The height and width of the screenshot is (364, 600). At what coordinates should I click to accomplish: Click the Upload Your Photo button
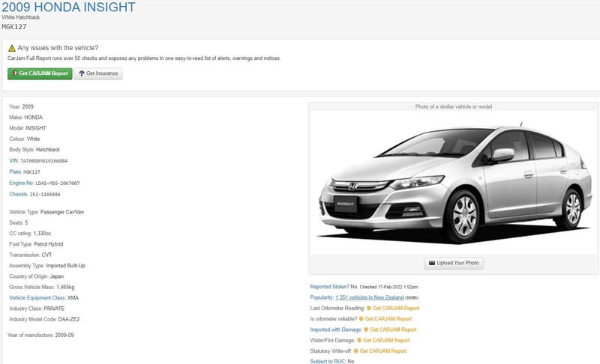pyautogui.click(x=454, y=263)
